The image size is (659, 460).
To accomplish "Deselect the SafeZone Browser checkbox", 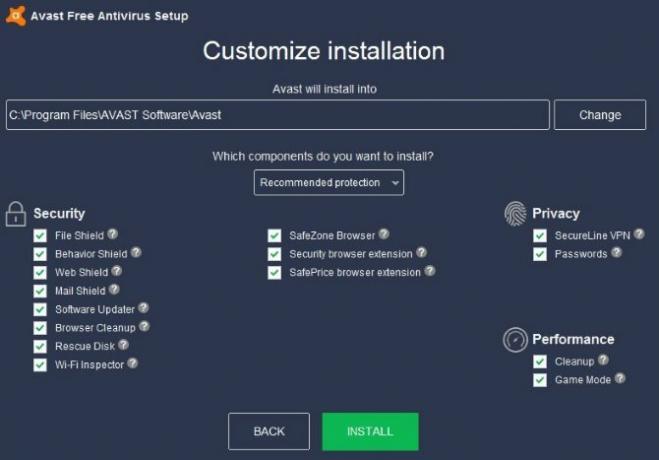I will tap(274, 236).
